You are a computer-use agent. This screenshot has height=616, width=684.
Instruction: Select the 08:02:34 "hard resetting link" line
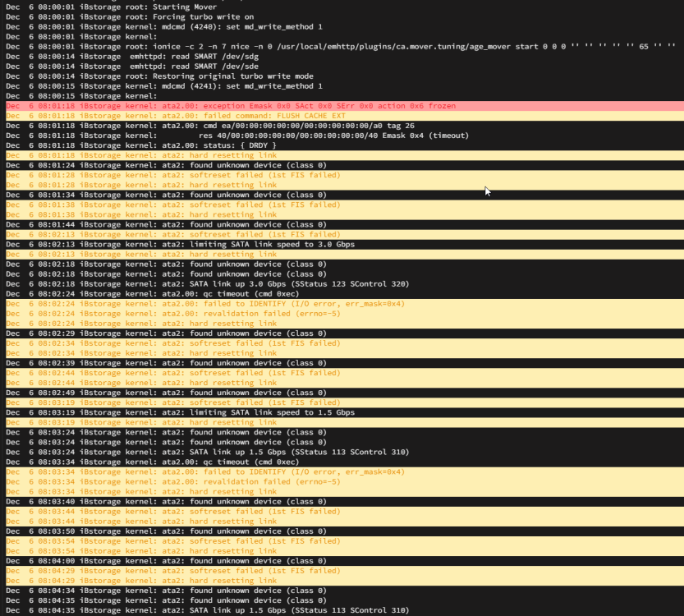pos(345,353)
